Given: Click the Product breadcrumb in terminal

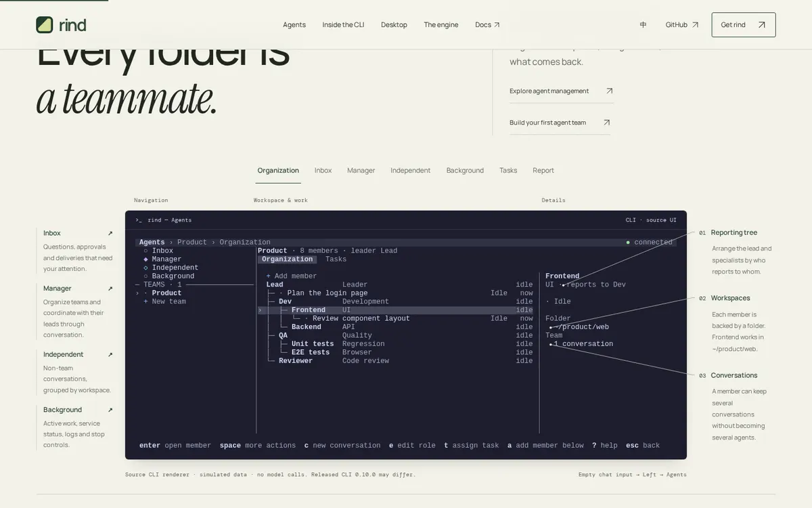Looking at the screenshot, I should pos(192,242).
